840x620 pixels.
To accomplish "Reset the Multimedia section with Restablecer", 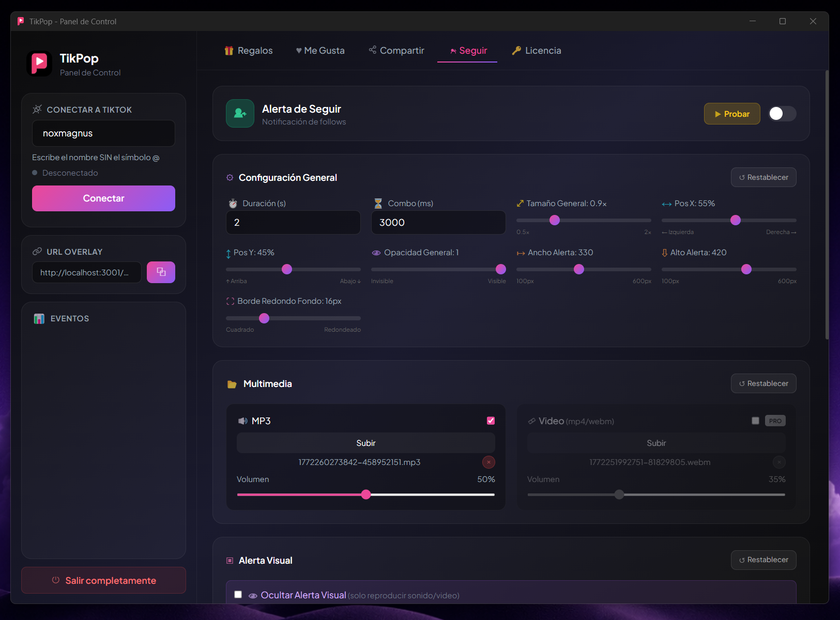I will (763, 383).
